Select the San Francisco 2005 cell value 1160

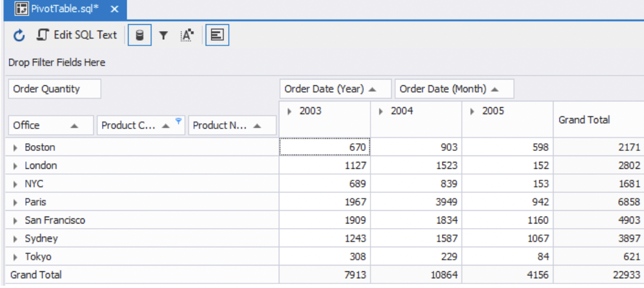click(507, 220)
